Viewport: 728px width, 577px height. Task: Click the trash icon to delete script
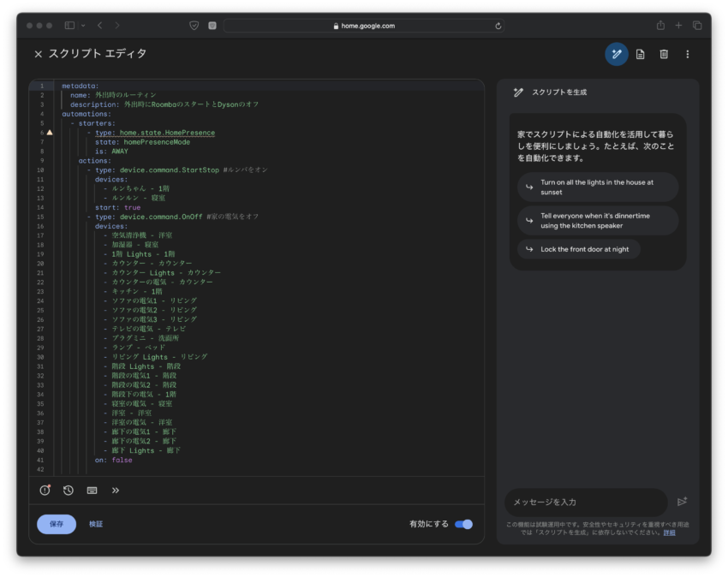[664, 54]
